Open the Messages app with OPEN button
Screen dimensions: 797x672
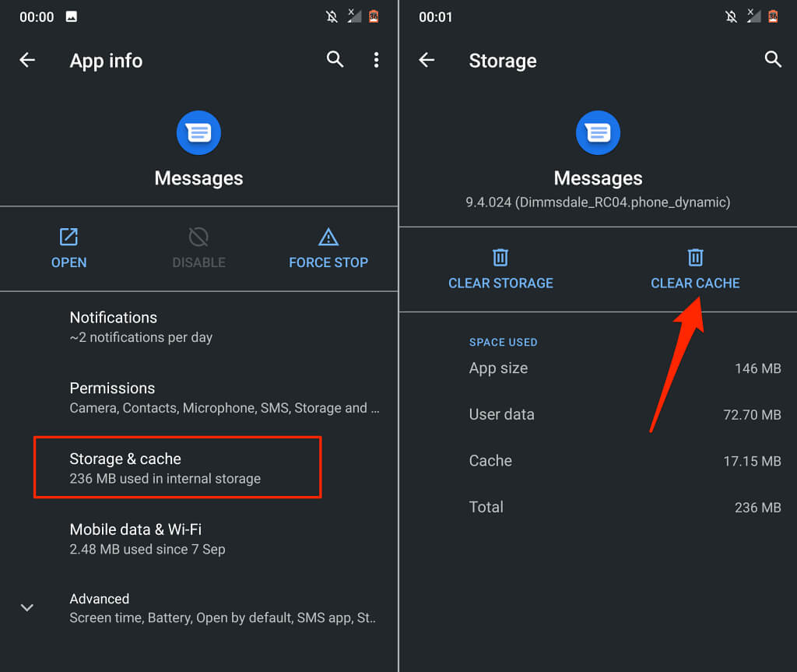click(68, 248)
